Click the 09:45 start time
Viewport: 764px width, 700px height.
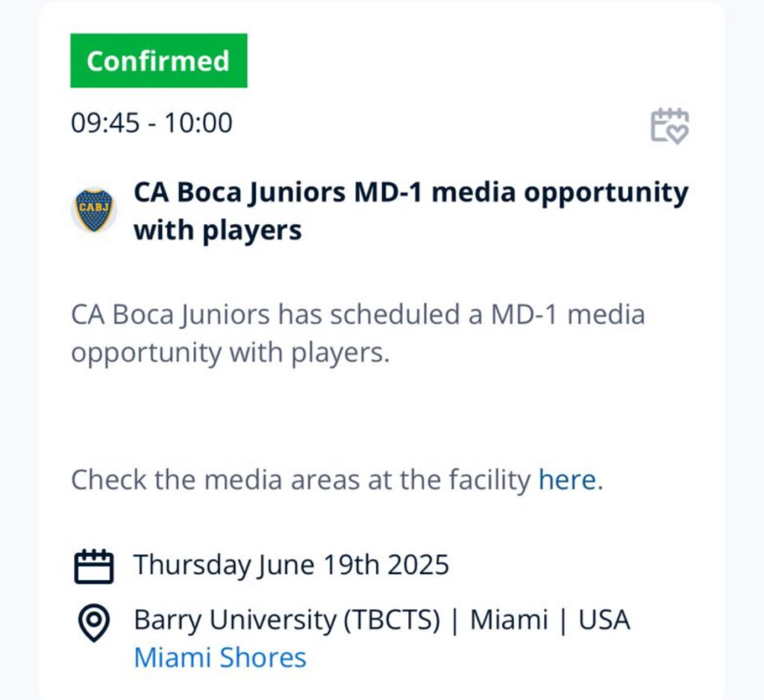point(105,122)
